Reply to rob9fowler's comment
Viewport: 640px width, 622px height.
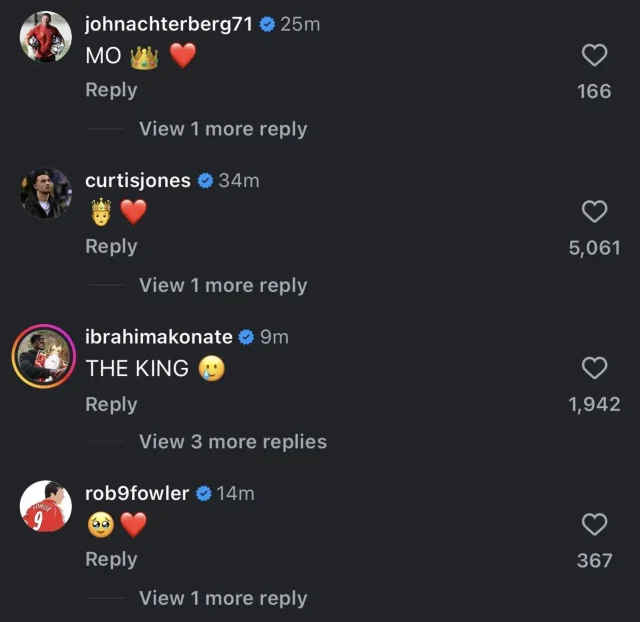[111, 559]
